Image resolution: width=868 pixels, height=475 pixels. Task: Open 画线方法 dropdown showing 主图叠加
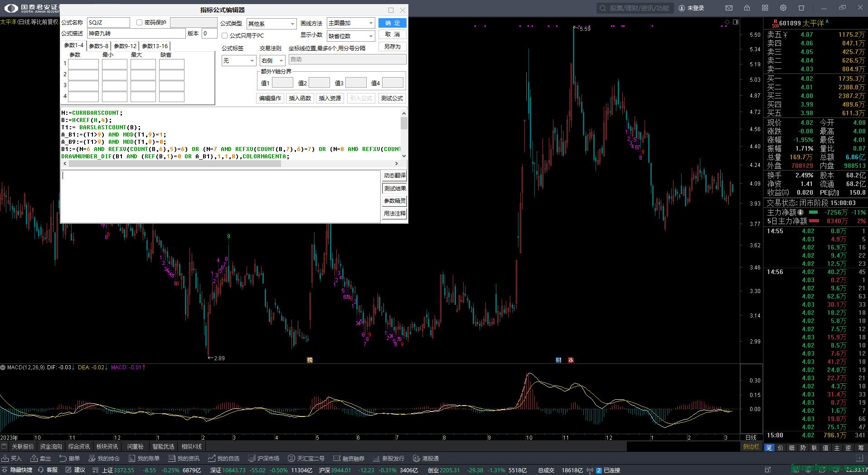[351, 23]
